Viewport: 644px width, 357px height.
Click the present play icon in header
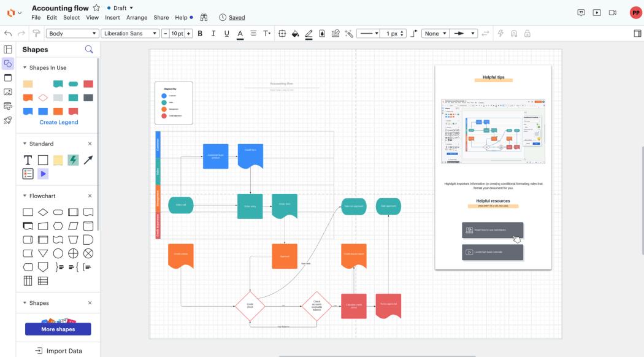tap(597, 13)
